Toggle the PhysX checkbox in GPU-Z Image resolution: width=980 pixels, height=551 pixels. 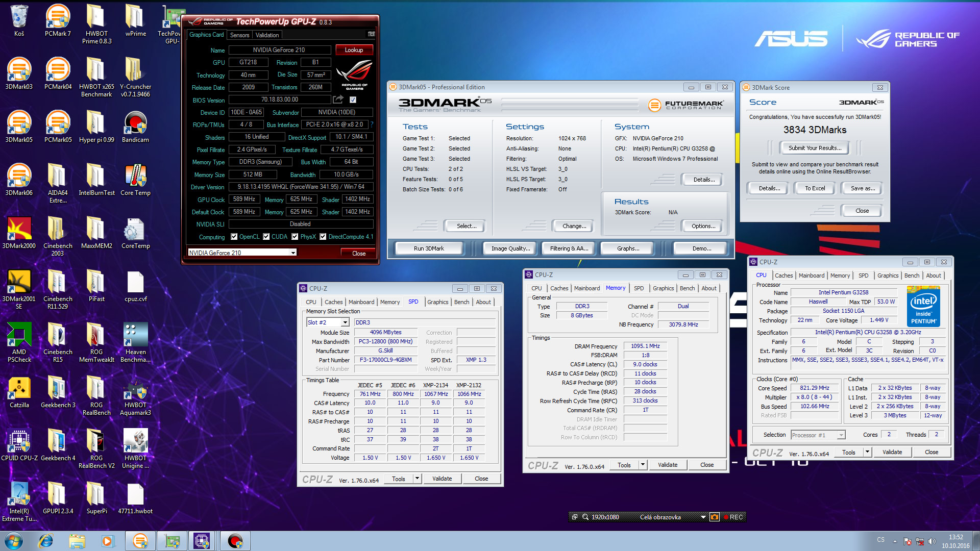[295, 237]
